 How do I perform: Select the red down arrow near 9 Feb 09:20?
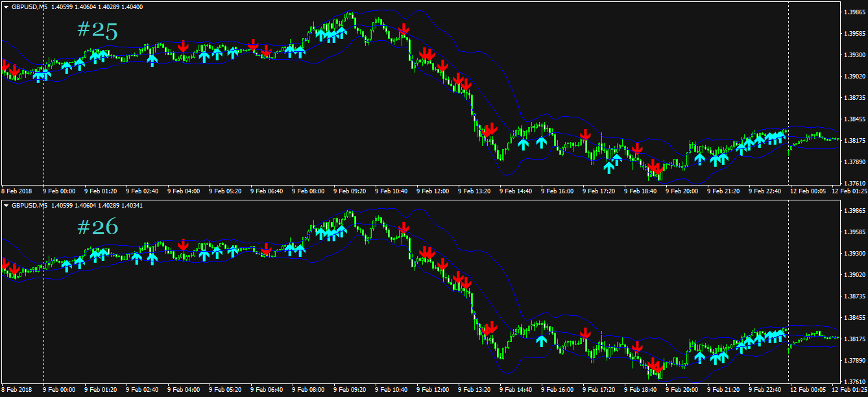click(405, 30)
